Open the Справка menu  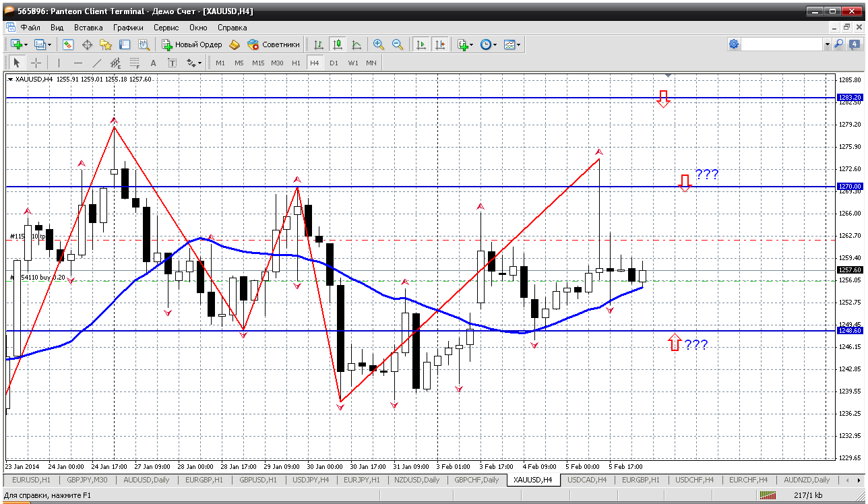232,28
